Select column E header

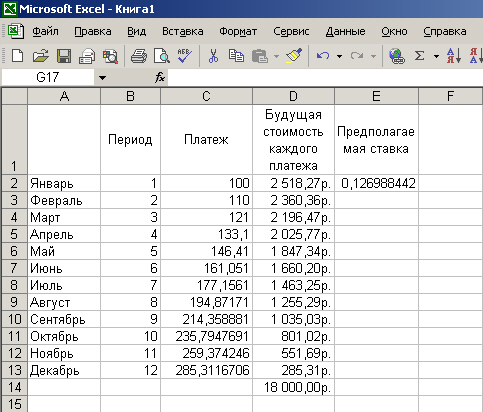(376, 96)
